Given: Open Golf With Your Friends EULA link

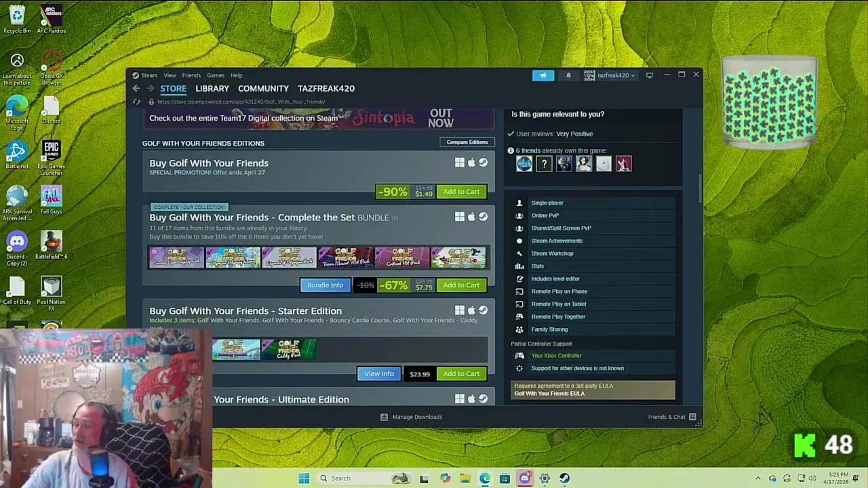Looking at the screenshot, I should point(549,394).
